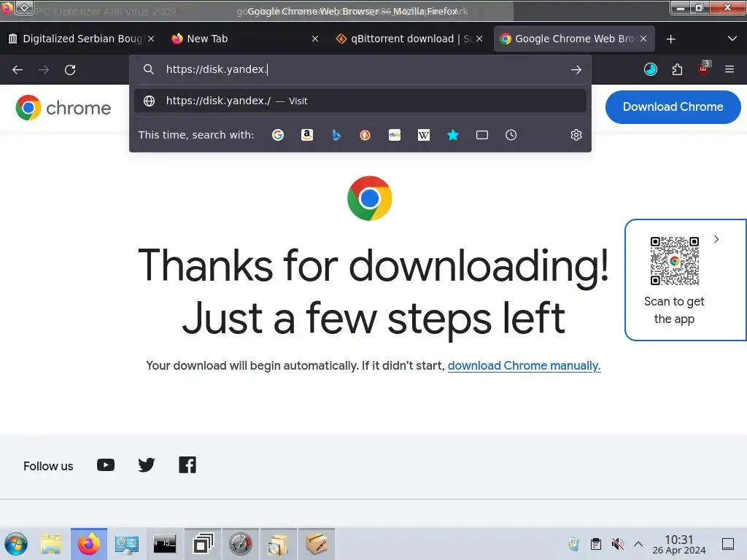
Task: Open the blue circular toolbar extension icon
Action: (651, 69)
